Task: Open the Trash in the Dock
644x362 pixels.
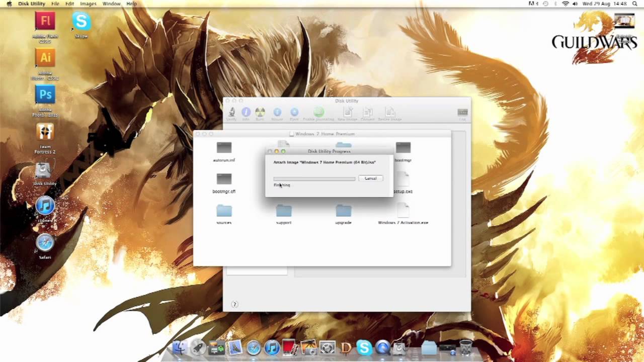Action: 466,347
